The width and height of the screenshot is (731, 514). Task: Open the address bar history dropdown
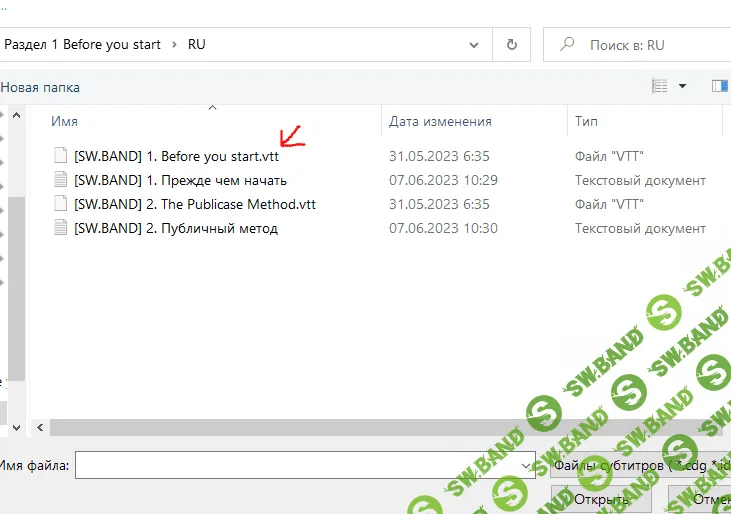point(474,45)
